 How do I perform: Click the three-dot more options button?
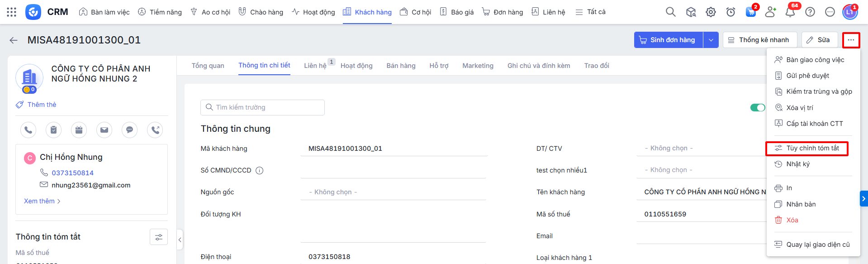851,40
